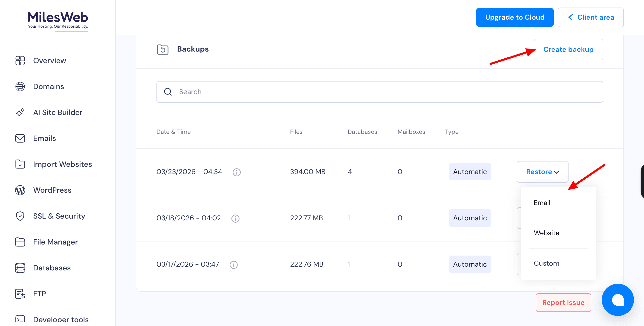Click the backups Search field

pos(379,92)
